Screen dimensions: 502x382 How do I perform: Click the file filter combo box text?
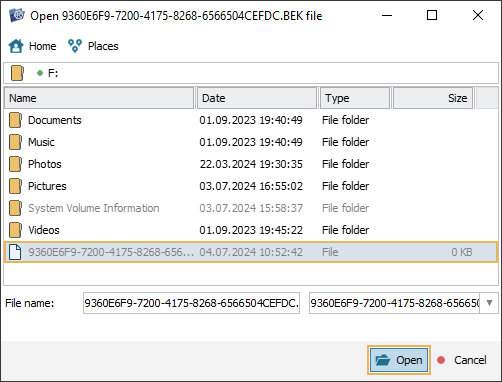[x=395, y=303]
